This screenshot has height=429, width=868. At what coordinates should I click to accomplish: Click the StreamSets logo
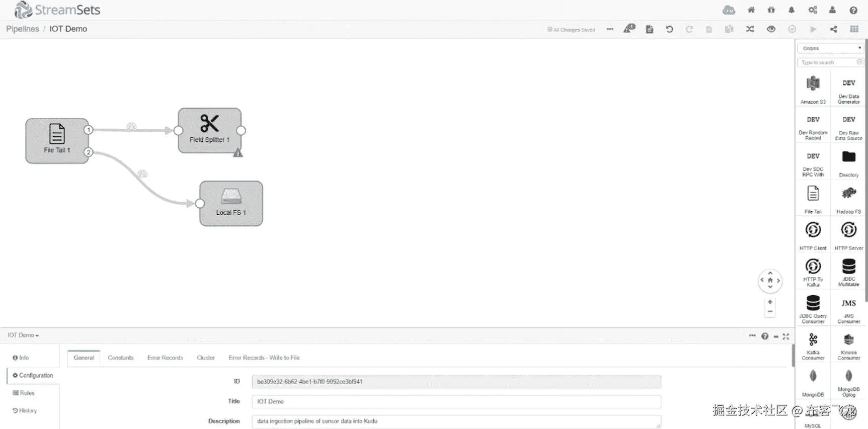(x=57, y=10)
